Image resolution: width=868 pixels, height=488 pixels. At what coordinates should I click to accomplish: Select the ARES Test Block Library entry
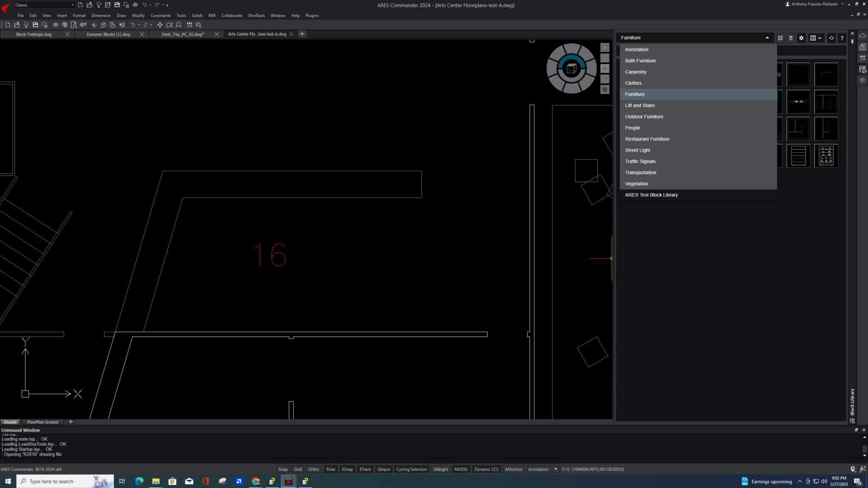click(651, 195)
